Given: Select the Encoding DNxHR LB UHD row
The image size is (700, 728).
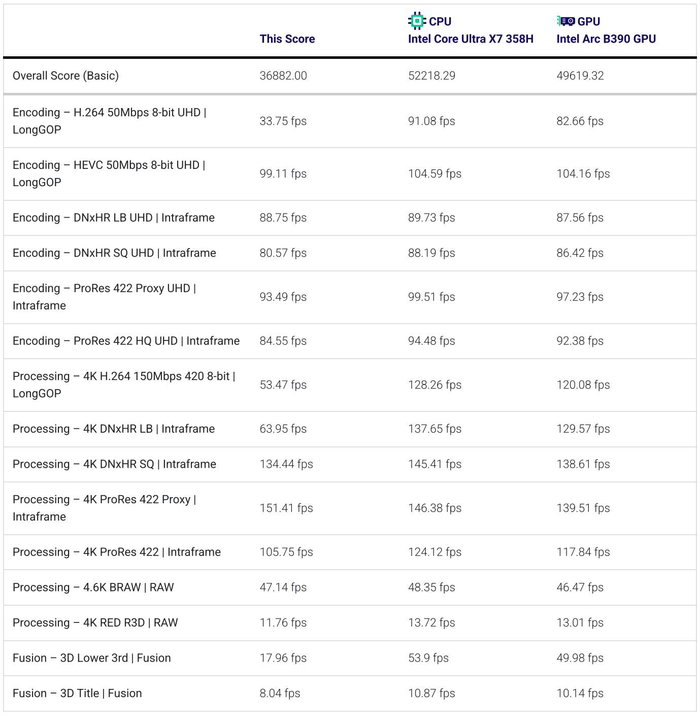Looking at the screenshot, I should coord(113,218).
